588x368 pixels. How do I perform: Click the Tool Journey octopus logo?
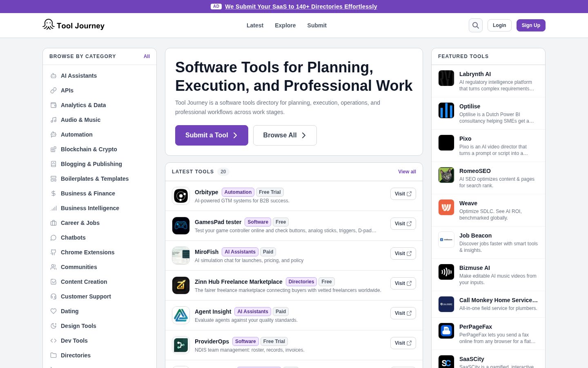pyautogui.click(x=48, y=25)
